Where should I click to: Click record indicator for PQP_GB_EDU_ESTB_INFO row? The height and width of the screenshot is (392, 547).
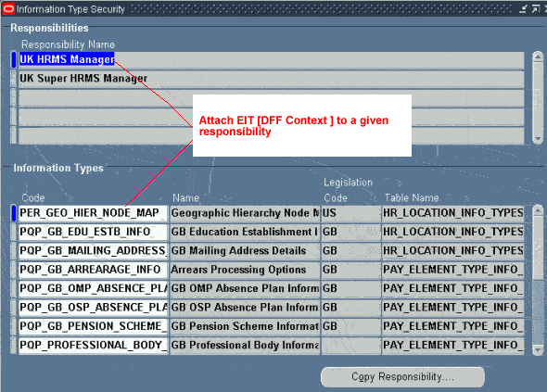(14, 232)
